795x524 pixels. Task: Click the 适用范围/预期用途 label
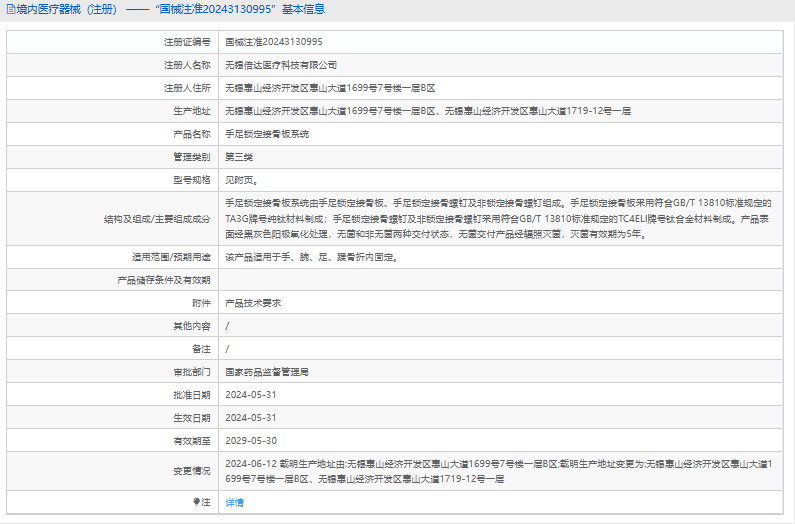point(171,257)
